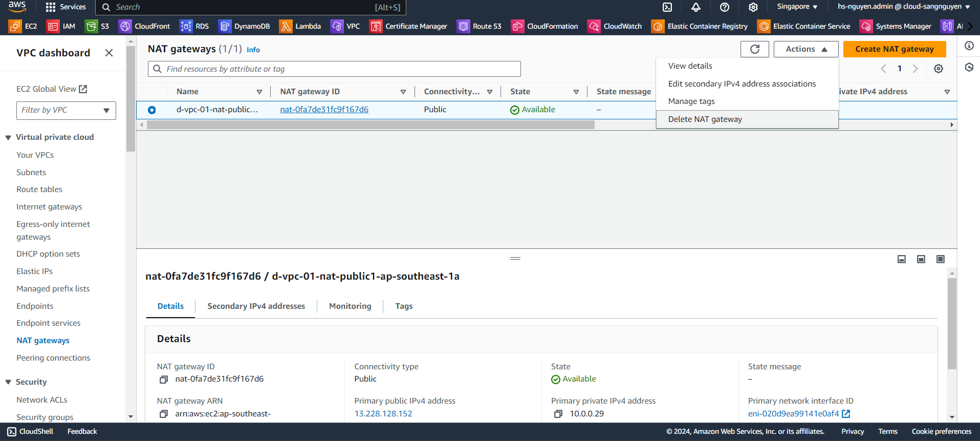Open CloudShell icon in top navigation bar
980x441 pixels.
click(x=667, y=7)
